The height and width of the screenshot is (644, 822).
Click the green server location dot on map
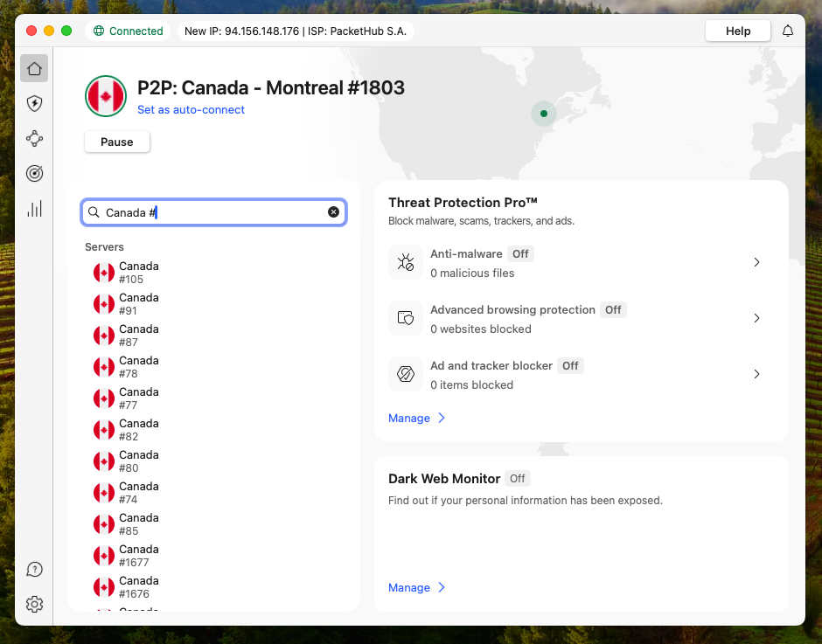tap(544, 114)
